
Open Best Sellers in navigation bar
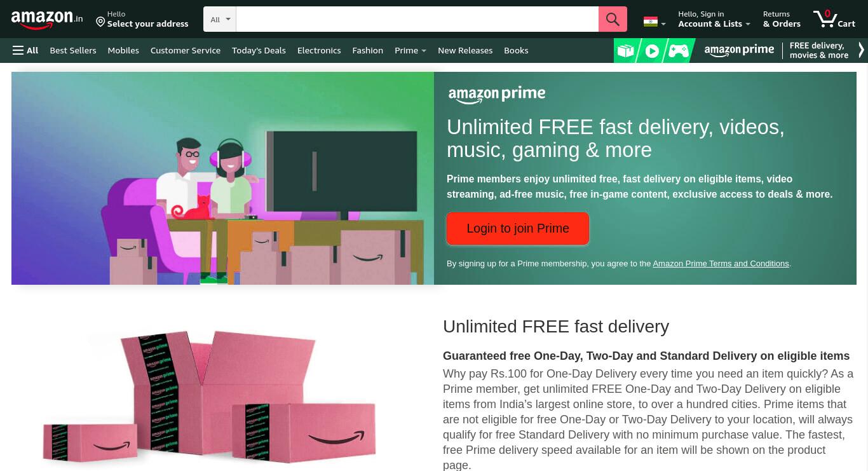73,50
